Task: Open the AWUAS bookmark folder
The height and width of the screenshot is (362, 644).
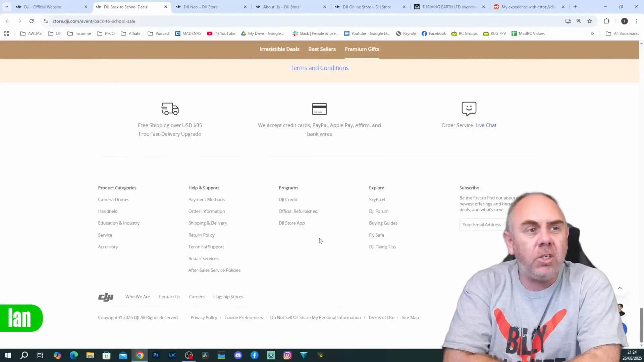Action: point(31,34)
